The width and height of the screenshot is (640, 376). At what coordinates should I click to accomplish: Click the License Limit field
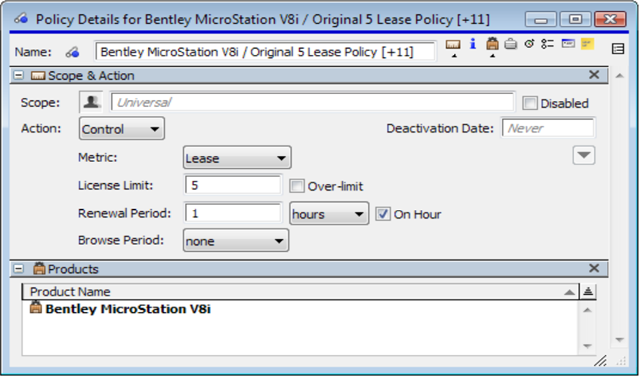click(233, 185)
